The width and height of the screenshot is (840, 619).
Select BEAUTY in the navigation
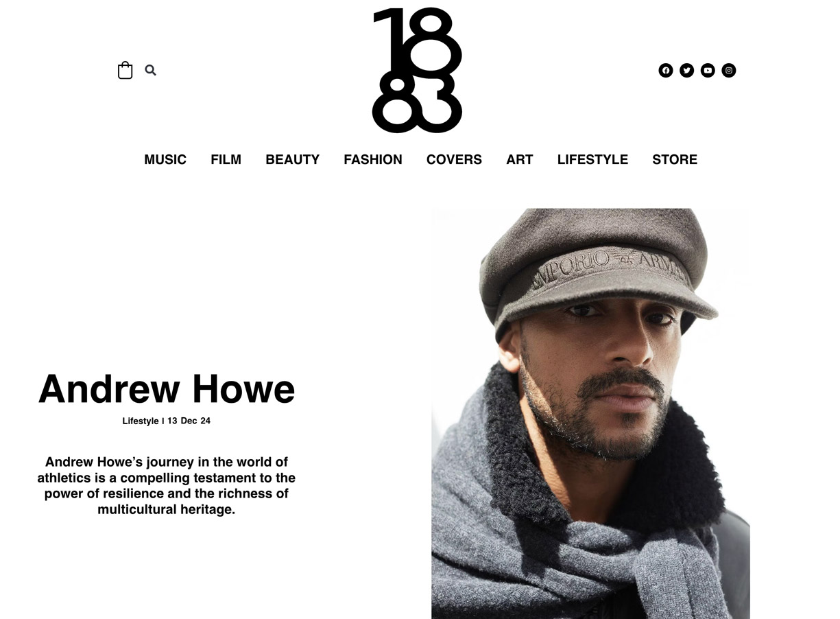pos(293,159)
